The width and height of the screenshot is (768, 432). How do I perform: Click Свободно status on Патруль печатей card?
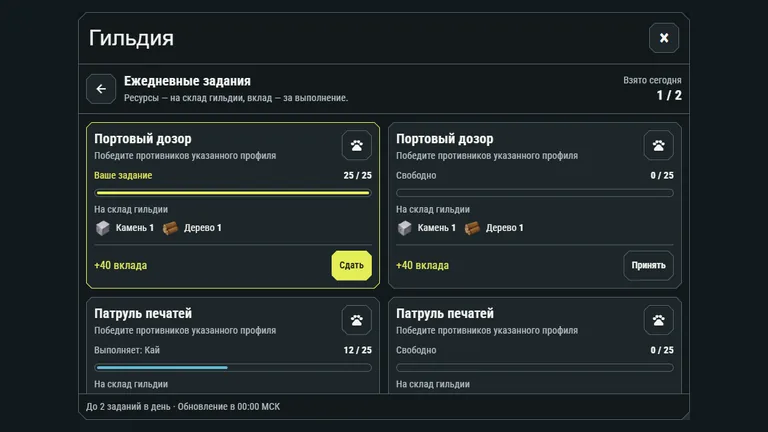(x=416, y=350)
